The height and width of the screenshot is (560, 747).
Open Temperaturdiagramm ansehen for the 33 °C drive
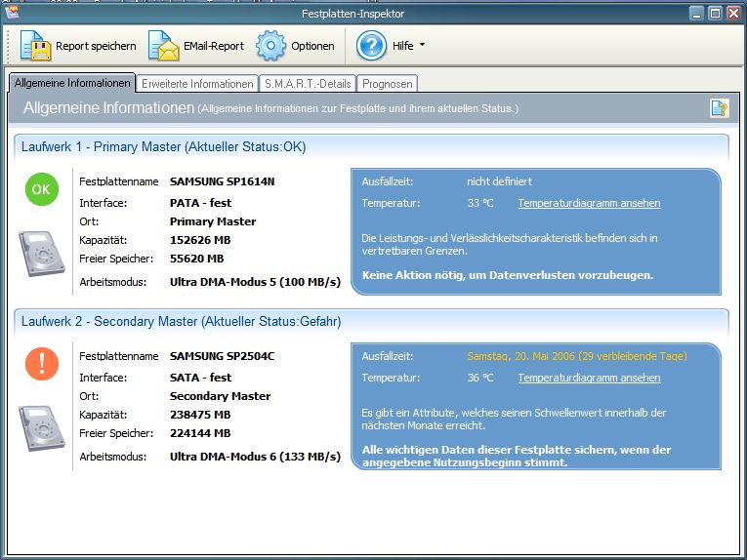point(590,203)
